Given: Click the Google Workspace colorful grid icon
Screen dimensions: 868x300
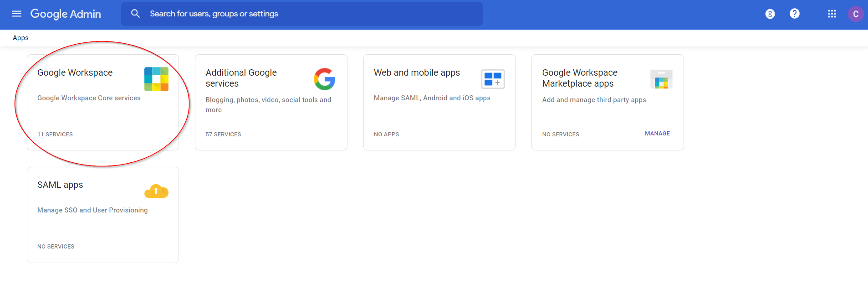Looking at the screenshot, I should point(156,79).
